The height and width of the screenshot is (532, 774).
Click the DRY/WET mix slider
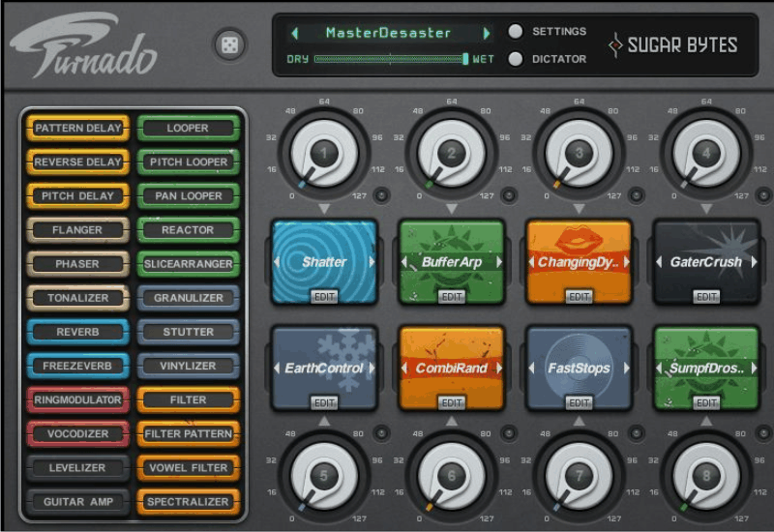[x=391, y=59]
